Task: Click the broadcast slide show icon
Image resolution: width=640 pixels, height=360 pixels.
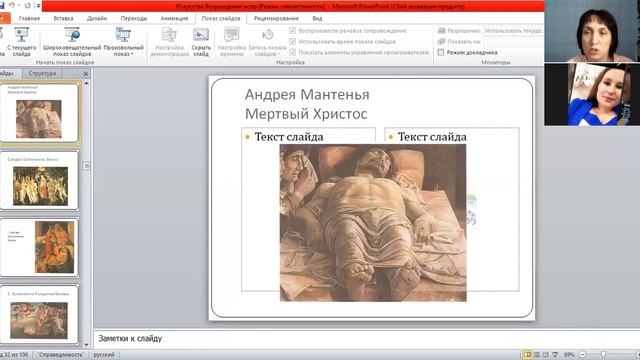Action: coord(72,35)
